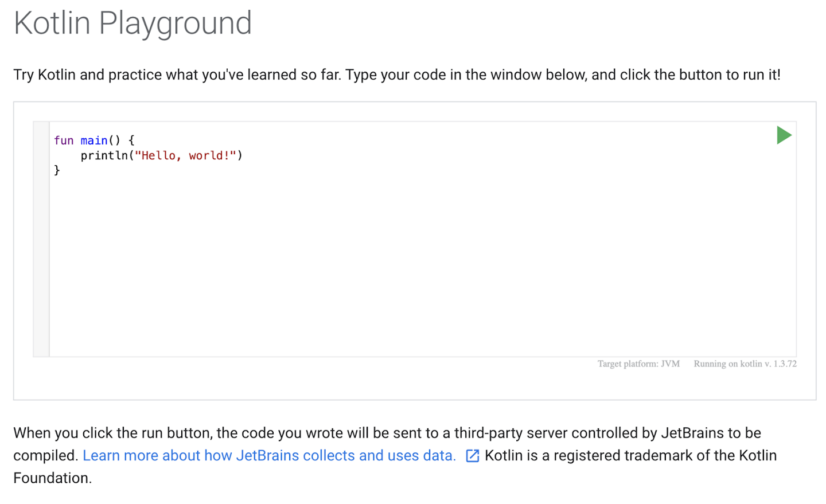Click the run button disclaimer paragraph
The height and width of the screenshot is (504, 826).
click(395, 455)
